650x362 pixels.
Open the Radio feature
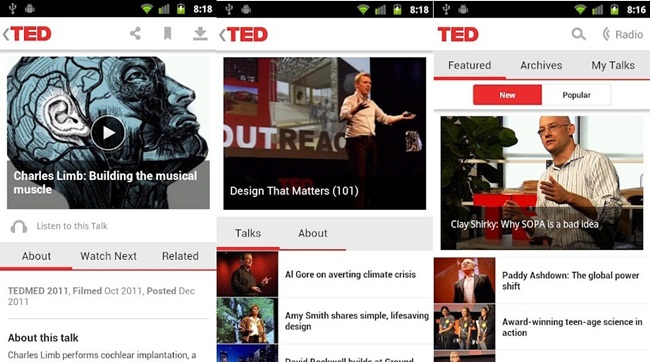click(623, 34)
